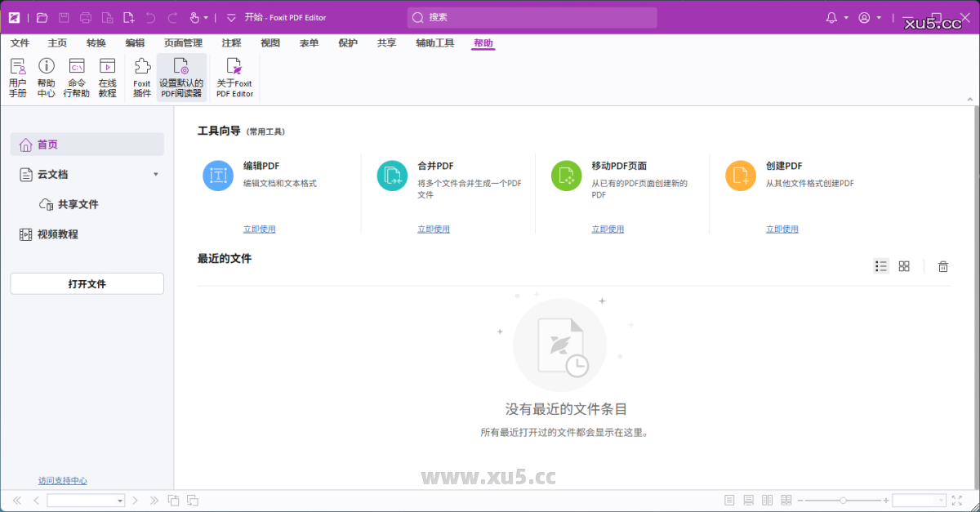Viewport: 980px width, 512px height.
Task: Open the 用户手册 (User Manual) icon
Action: (17, 76)
